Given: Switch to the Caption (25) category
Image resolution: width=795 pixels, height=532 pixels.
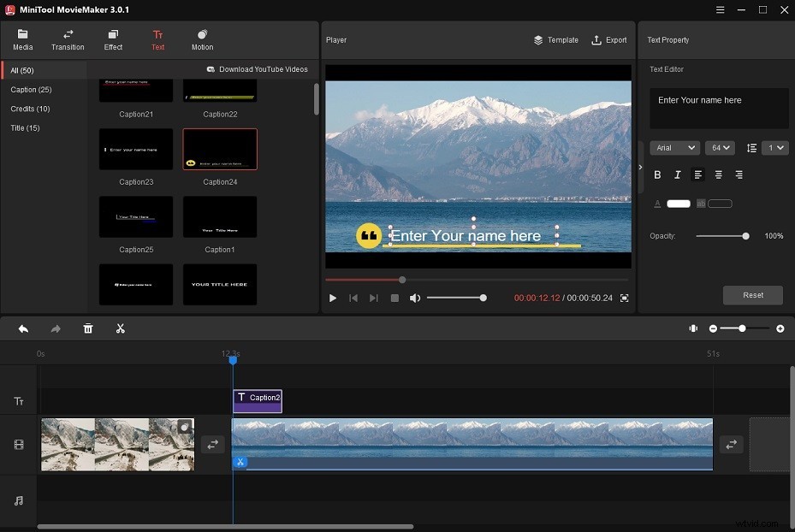Looking at the screenshot, I should [31, 89].
